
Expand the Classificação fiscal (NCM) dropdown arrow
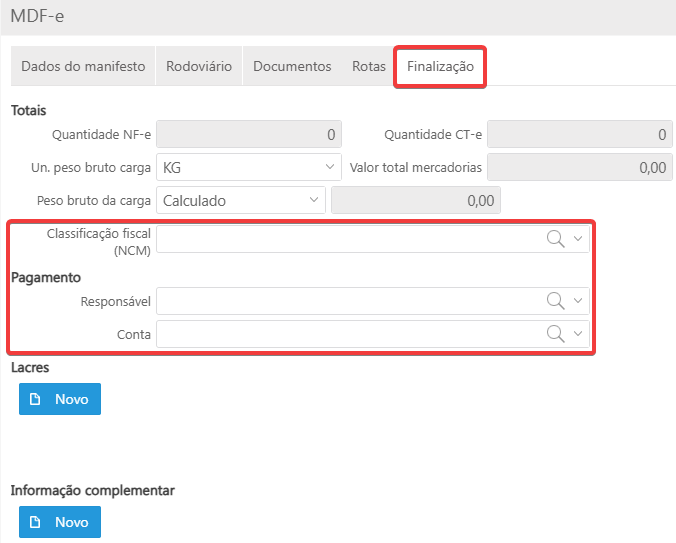pos(578,239)
